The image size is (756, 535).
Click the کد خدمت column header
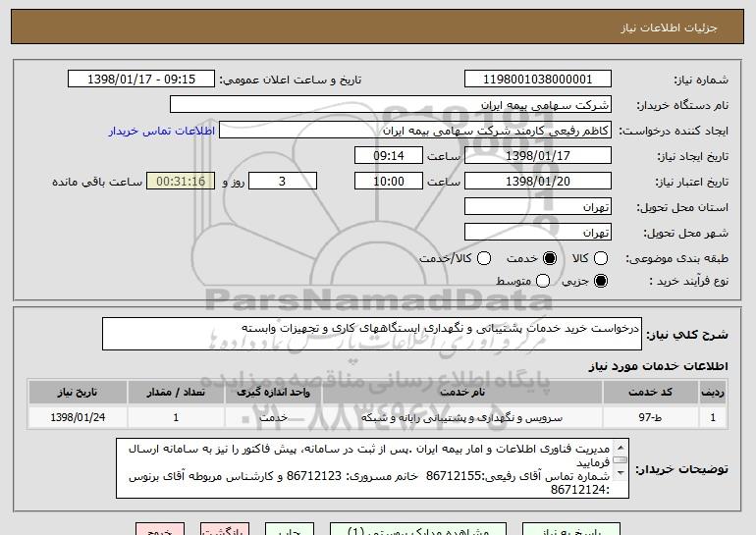650,393
